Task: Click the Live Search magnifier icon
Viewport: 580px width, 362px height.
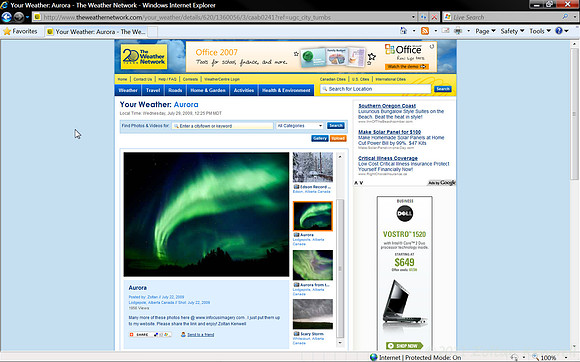Action: pos(565,17)
